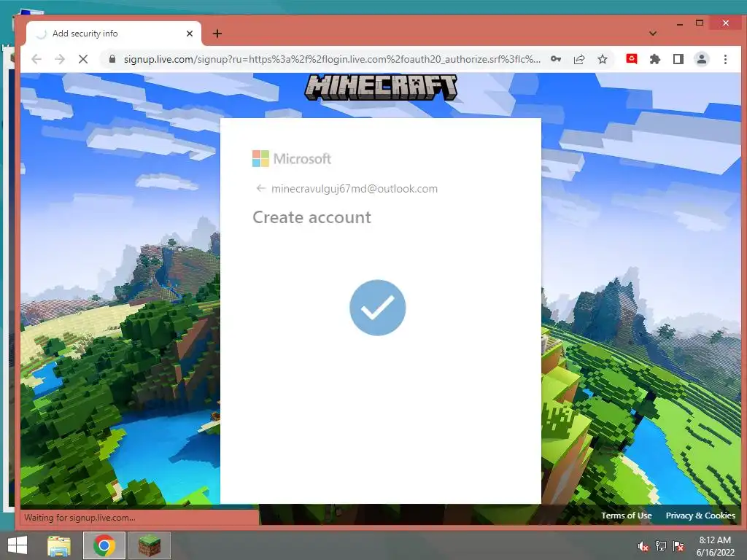
Task: Click the minecravulguj67md@outlook.com email text
Action: coord(355,189)
